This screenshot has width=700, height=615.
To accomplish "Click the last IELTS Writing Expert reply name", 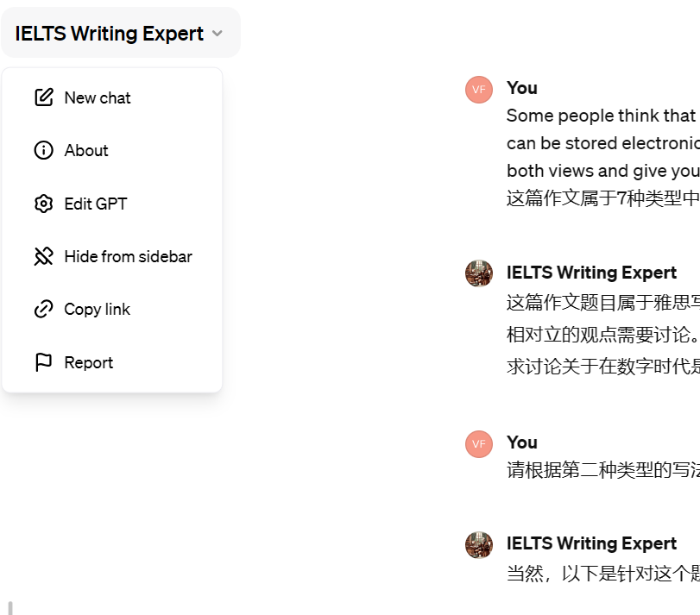I will click(591, 543).
